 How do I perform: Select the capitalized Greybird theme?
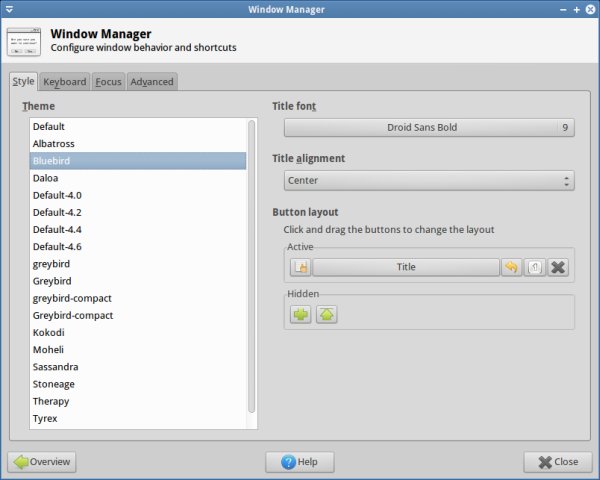tap(138, 281)
